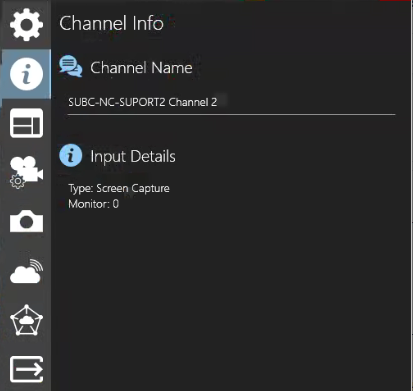Click the Input Details section label

pyautogui.click(x=133, y=156)
